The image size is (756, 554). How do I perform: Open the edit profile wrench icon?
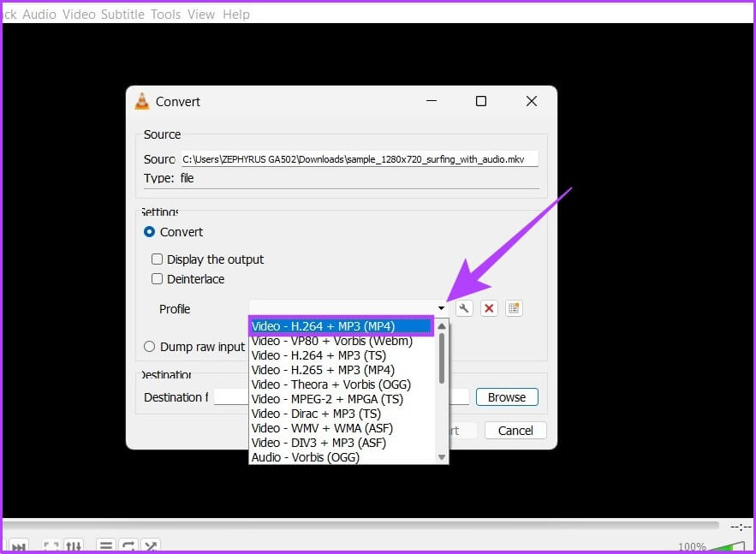click(464, 308)
